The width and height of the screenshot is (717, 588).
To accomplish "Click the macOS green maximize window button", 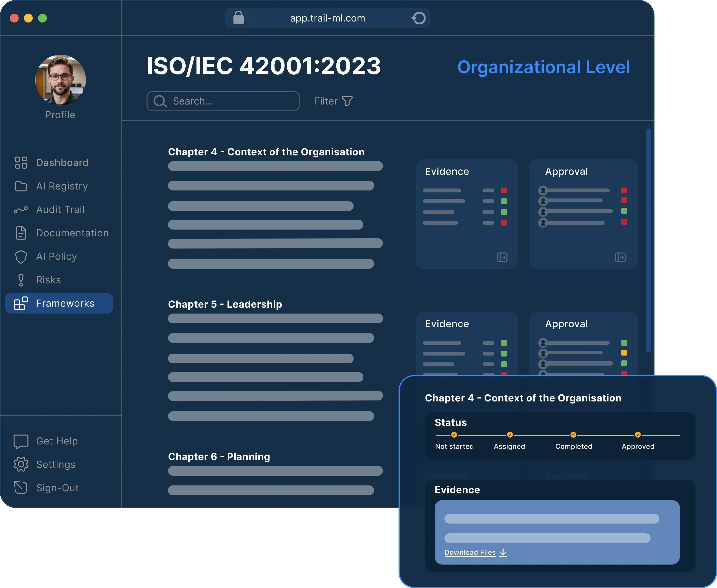I will coord(42,18).
